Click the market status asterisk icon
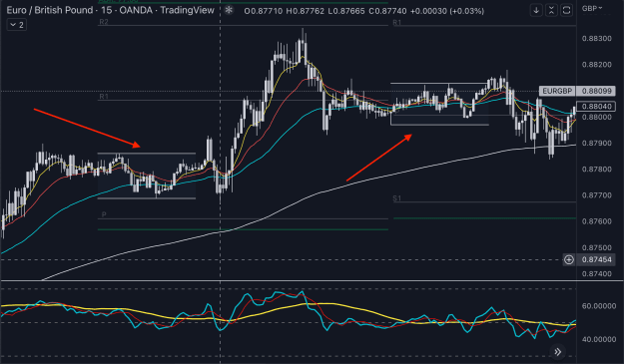The height and width of the screenshot is (364, 624). pyautogui.click(x=229, y=10)
